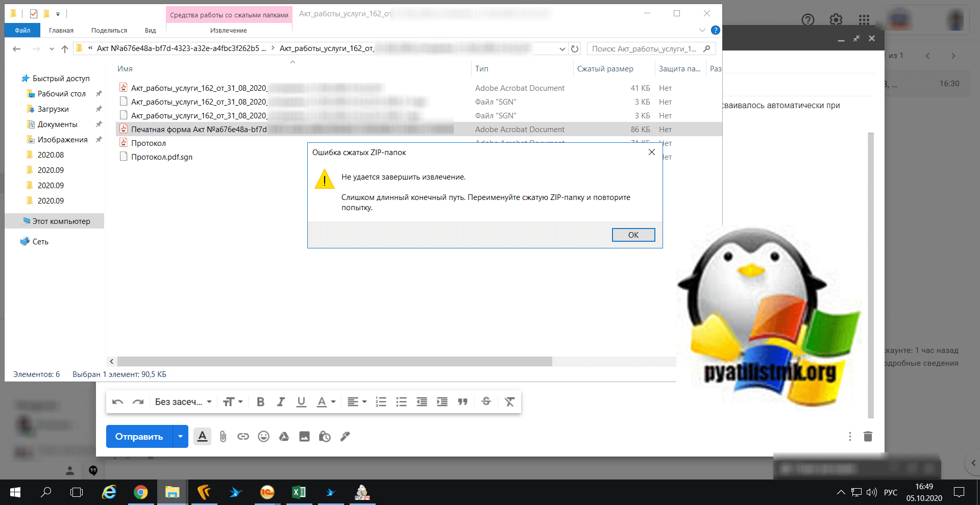Viewport: 980px width, 505px height.
Task: Insert signature with the pen icon
Action: pyautogui.click(x=345, y=437)
